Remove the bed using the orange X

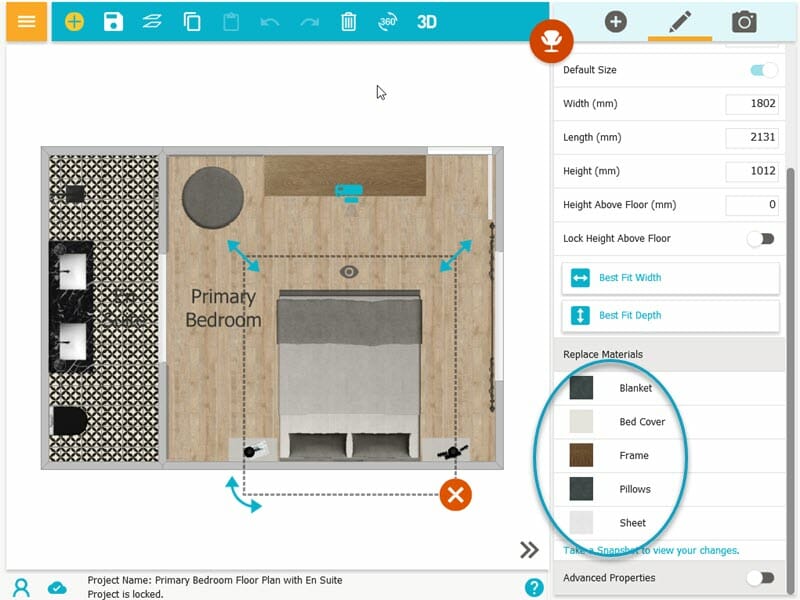455,494
